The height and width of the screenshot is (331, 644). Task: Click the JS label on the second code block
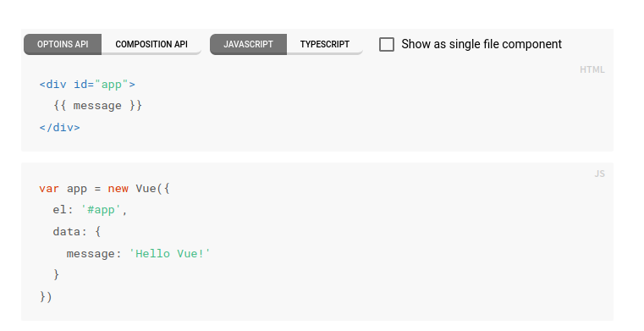599,174
